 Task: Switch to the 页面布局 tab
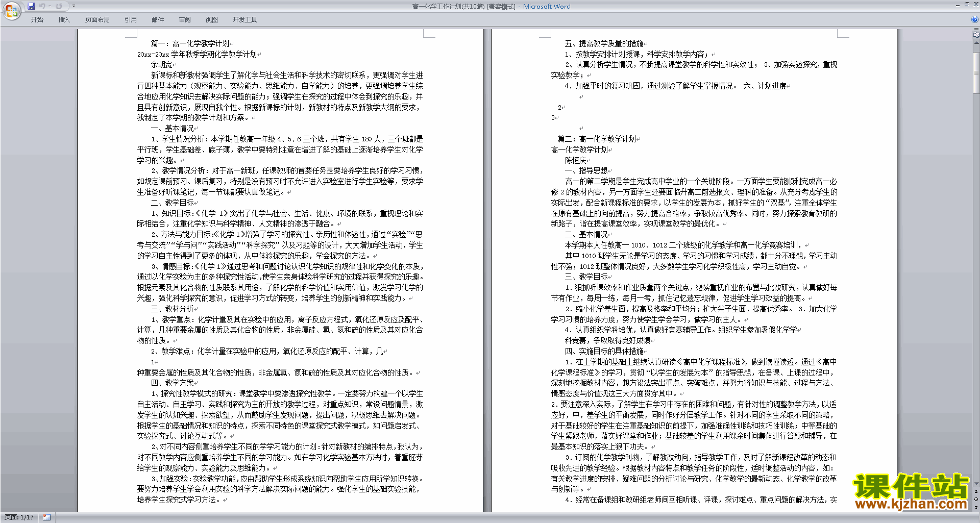click(x=97, y=19)
